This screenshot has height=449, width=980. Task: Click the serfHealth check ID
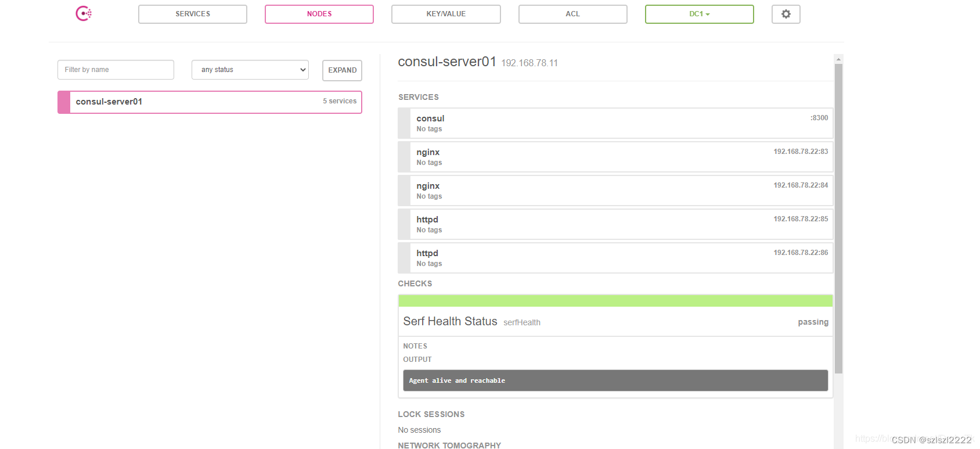pyautogui.click(x=522, y=322)
